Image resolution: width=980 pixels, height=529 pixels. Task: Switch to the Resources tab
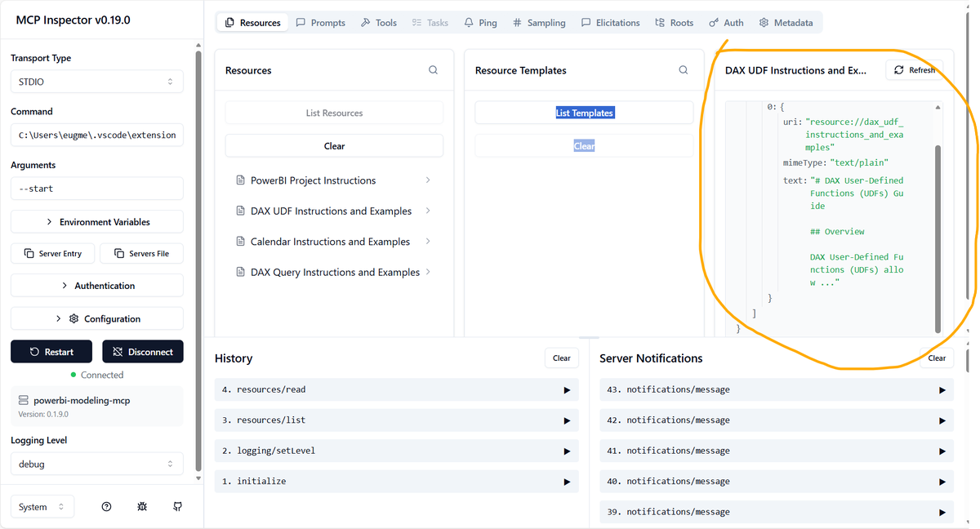click(x=252, y=23)
